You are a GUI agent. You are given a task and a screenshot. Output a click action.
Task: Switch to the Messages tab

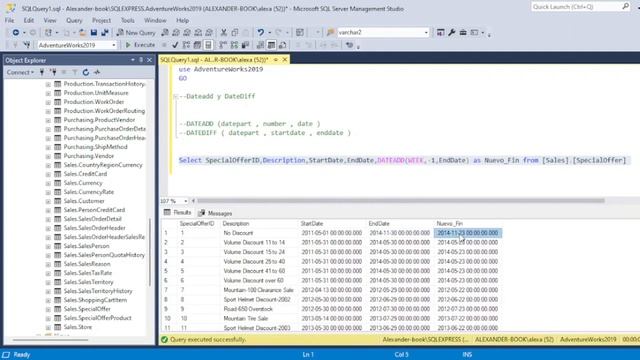[x=216, y=213]
